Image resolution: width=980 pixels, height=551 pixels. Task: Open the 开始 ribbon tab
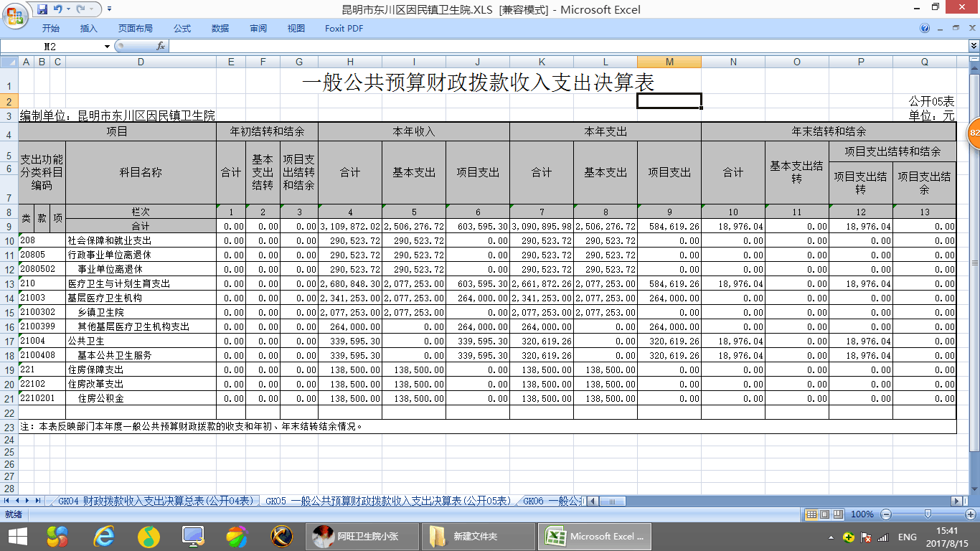[51, 29]
